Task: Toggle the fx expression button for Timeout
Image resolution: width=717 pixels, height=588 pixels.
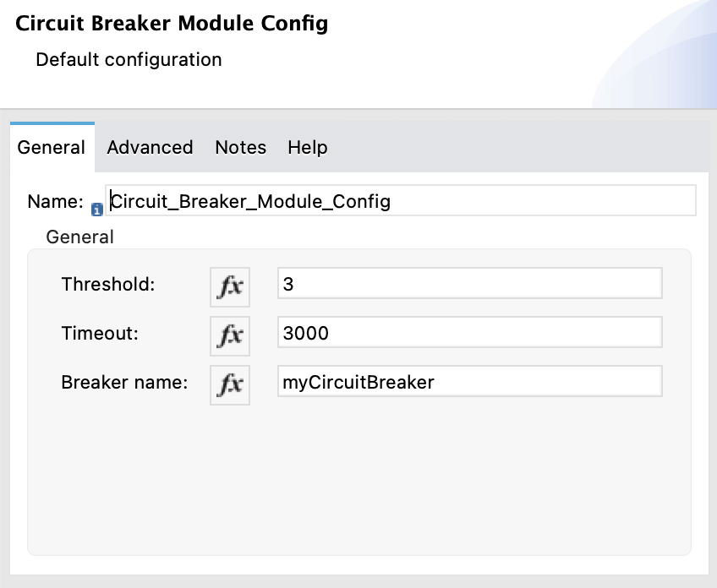Action: [230, 335]
